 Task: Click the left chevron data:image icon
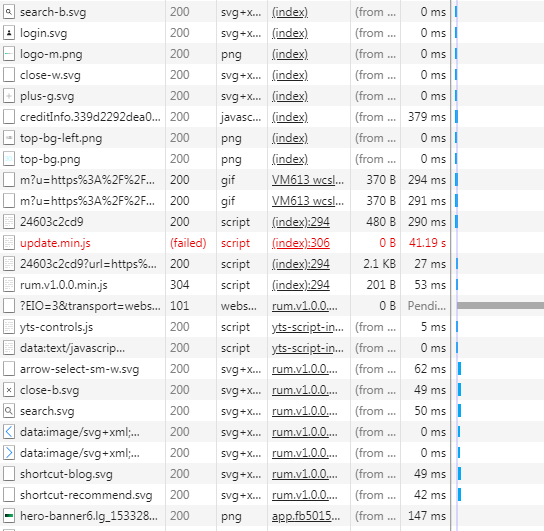point(9,432)
